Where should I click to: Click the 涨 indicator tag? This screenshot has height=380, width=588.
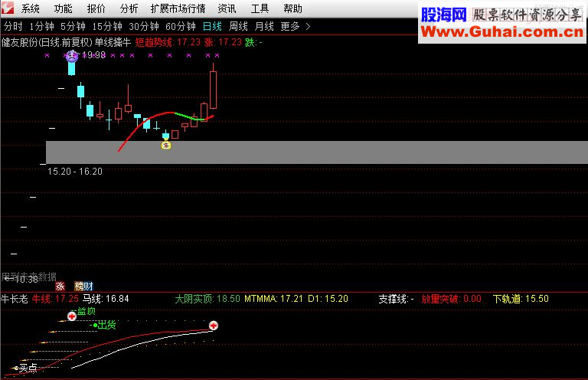coord(60,287)
